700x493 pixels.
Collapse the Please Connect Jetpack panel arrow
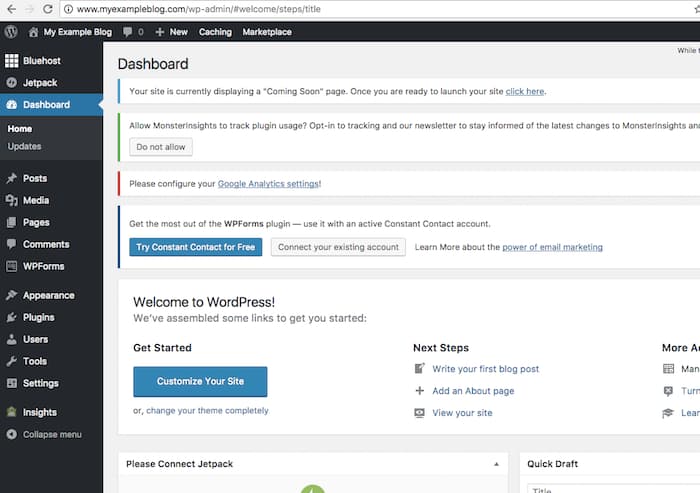click(496, 464)
